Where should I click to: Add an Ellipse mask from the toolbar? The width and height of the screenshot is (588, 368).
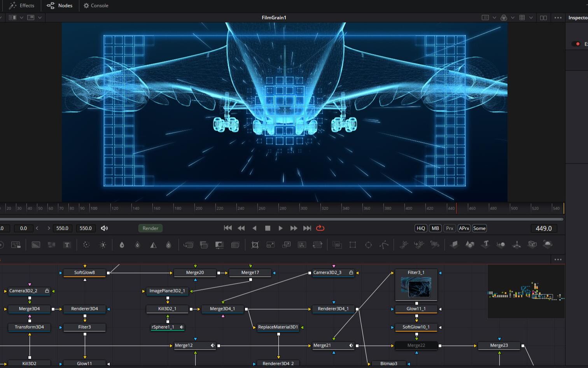[x=368, y=245]
